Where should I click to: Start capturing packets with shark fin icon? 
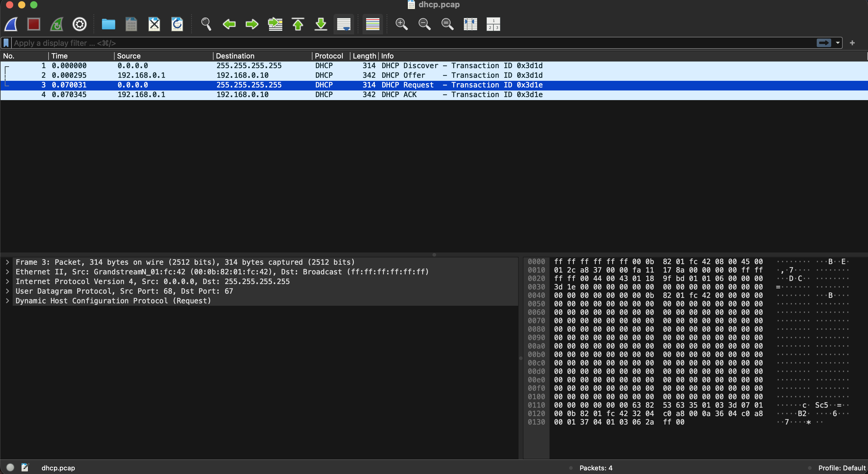click(x=11, y=24)
